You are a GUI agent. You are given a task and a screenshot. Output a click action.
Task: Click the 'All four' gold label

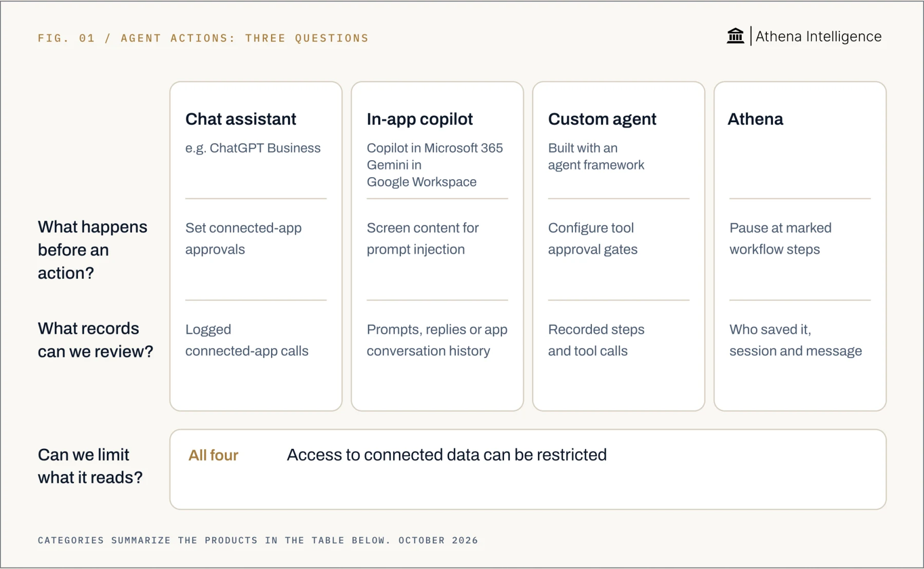tap(213, 456)
